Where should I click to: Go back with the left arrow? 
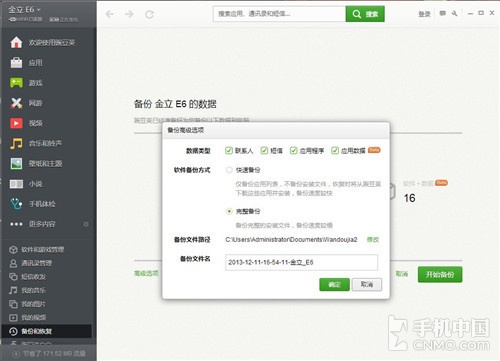(x=110, y=14)
